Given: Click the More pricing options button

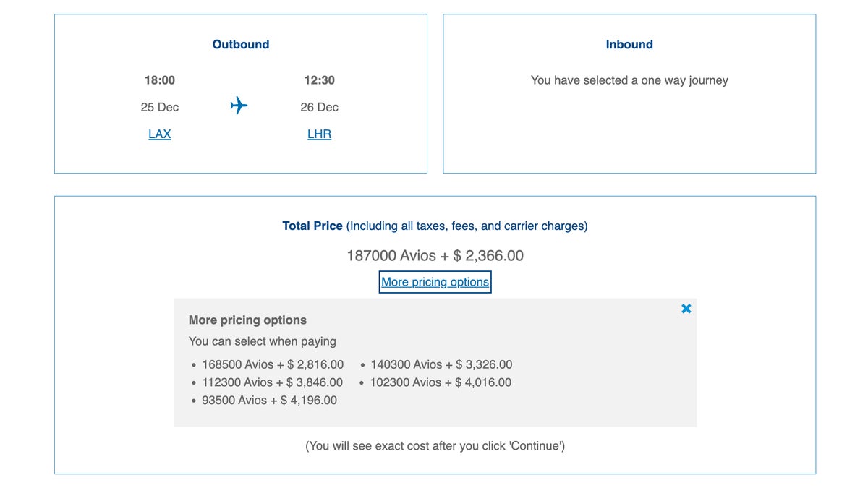Looking at the screenshot, I should pos(435,281).
